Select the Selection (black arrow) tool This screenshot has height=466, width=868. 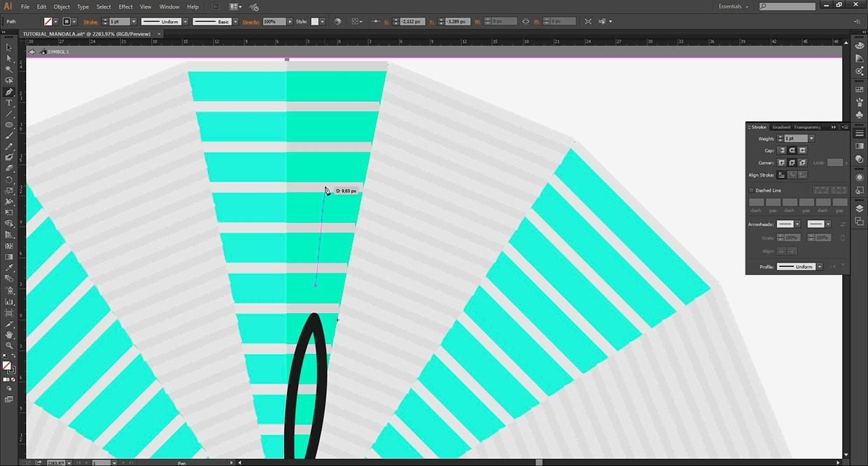point(9,48)
